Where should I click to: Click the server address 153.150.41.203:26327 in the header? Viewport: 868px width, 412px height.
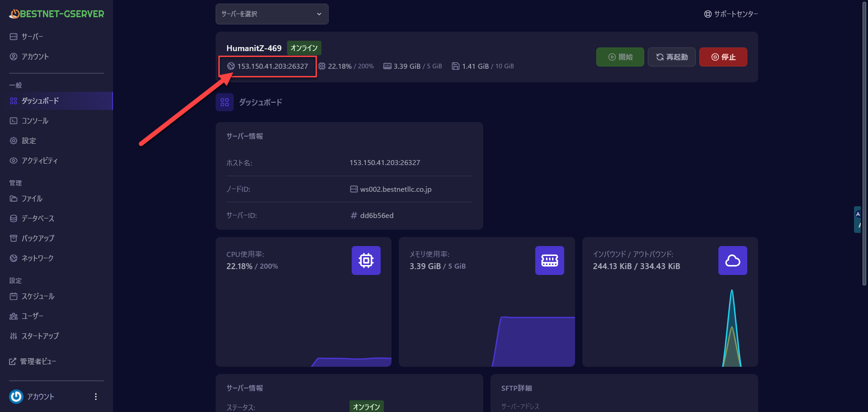(273, 66)
